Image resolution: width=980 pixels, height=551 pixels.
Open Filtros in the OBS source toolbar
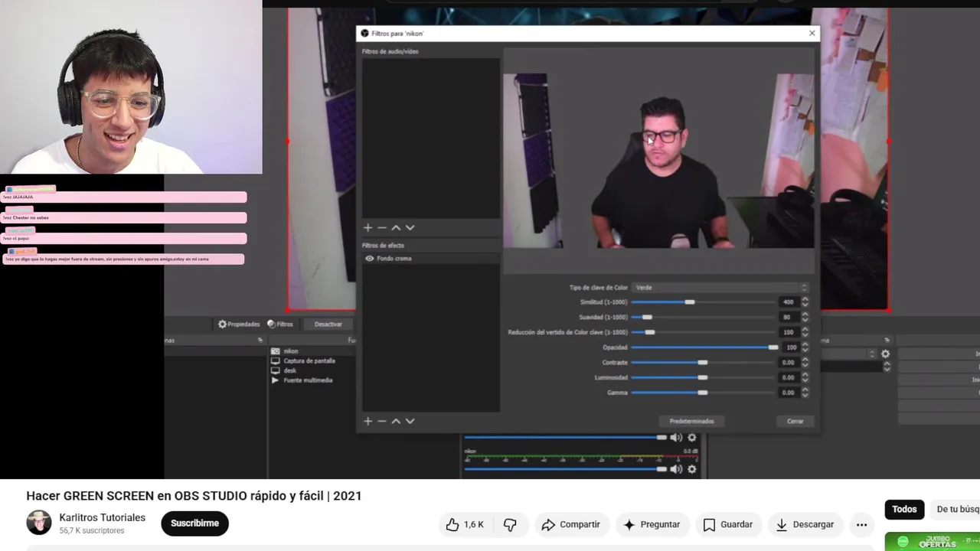click(280, 324)
